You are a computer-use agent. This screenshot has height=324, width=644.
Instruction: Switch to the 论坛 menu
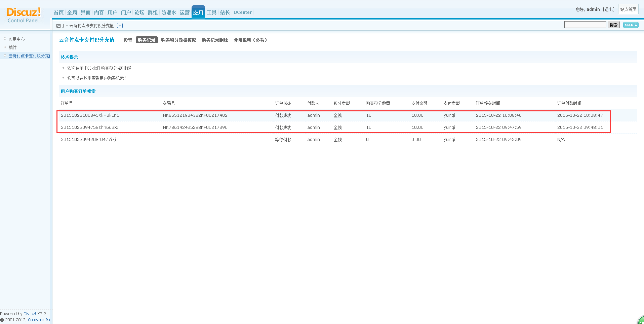point(139,12)
